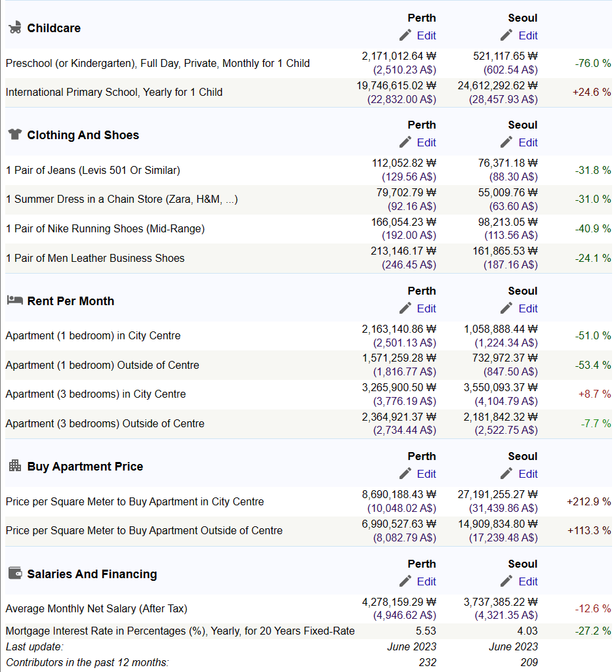
Task: Click the Salaries And Financing wallet icon
Action: pos(15,573)
